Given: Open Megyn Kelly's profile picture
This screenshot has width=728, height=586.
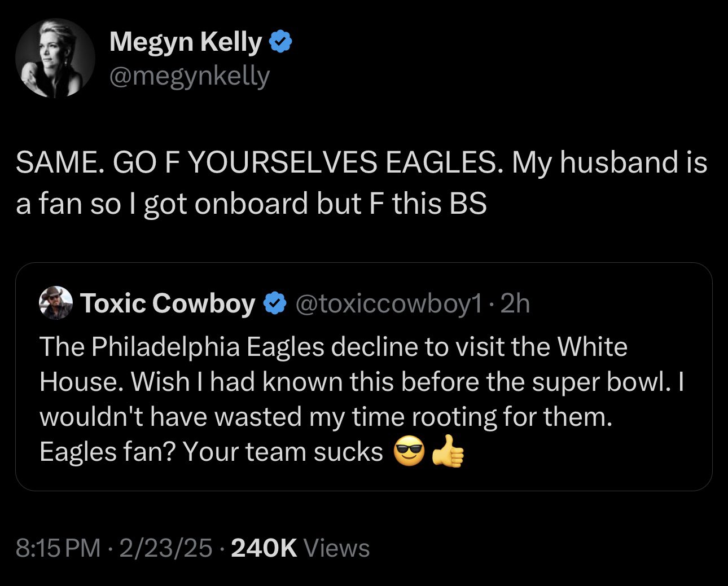Looking at the screenshot, I should 55,58.
